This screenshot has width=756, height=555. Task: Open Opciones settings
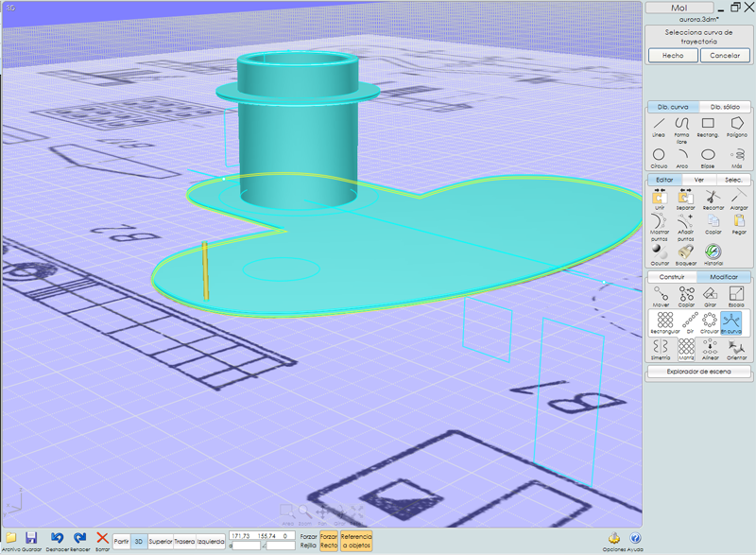(613, 542)
